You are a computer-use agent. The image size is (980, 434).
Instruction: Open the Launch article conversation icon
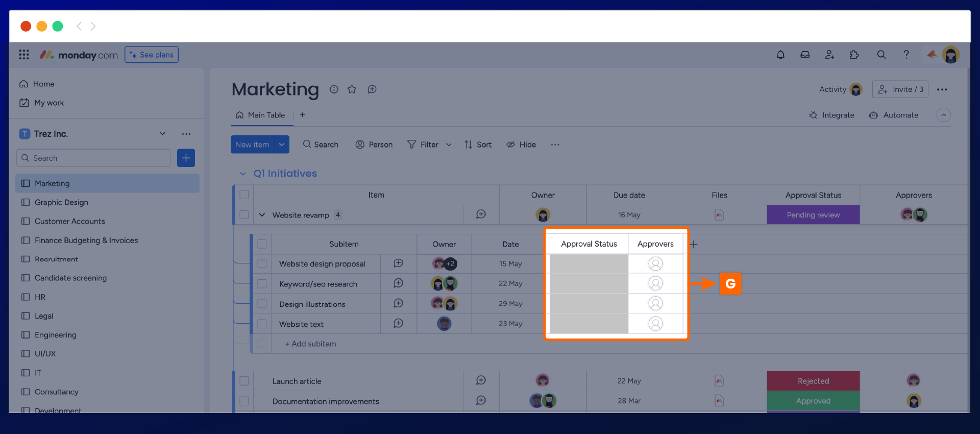click(x=481, y=380)
